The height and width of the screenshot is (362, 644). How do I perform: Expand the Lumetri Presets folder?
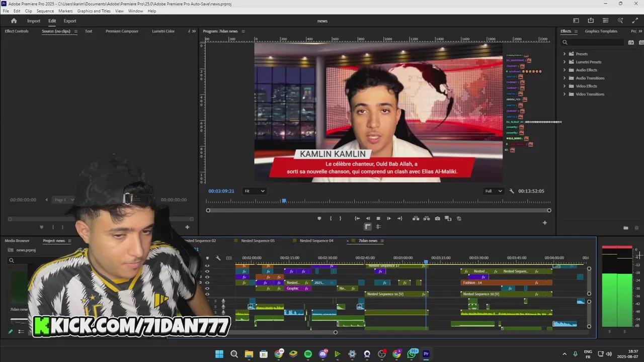565,62
